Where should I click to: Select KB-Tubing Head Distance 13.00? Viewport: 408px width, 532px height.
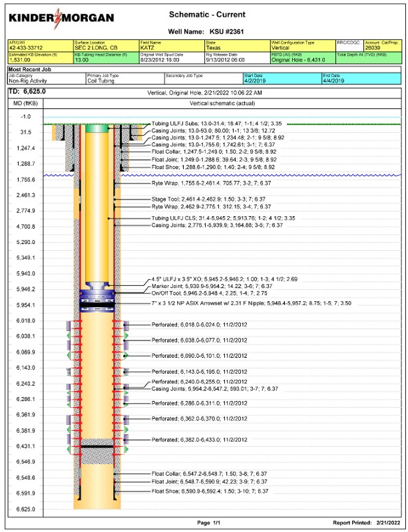coord(81,60)
